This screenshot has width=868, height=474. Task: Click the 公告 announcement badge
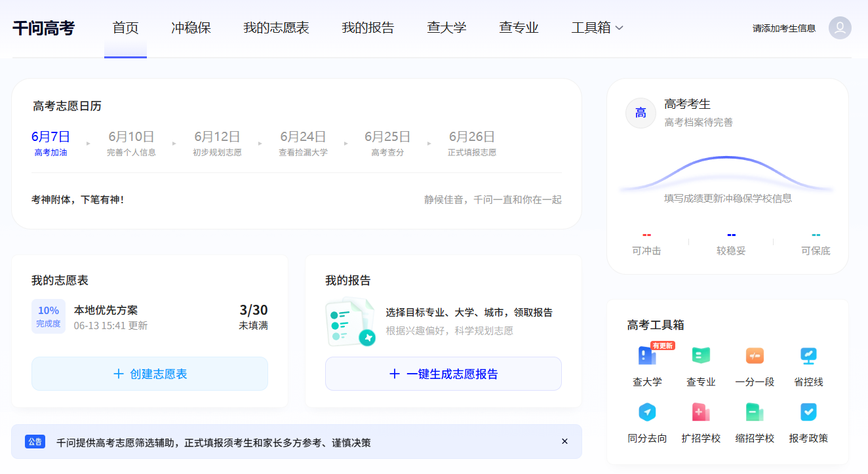tap(35, 442)
